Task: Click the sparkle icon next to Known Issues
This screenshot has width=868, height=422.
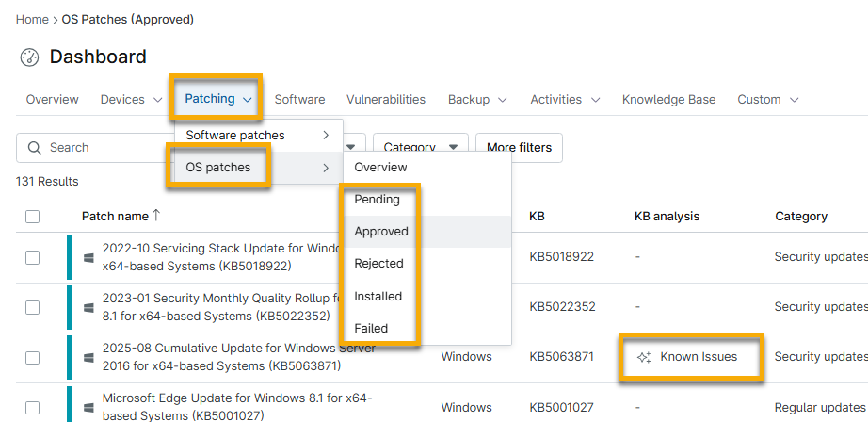Action: point(643,357)
